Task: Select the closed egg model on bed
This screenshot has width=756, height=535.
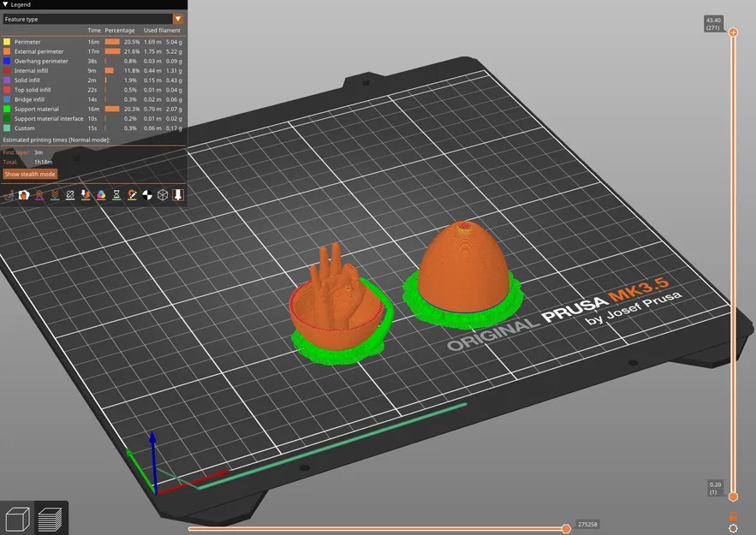Action: tap(463, 269)
